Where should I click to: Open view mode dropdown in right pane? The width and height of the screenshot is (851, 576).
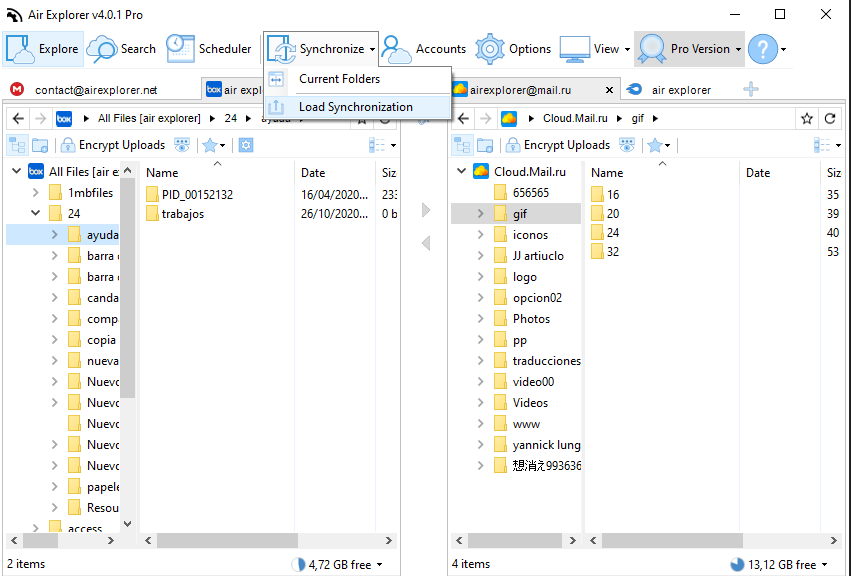[x=827, y=145]
